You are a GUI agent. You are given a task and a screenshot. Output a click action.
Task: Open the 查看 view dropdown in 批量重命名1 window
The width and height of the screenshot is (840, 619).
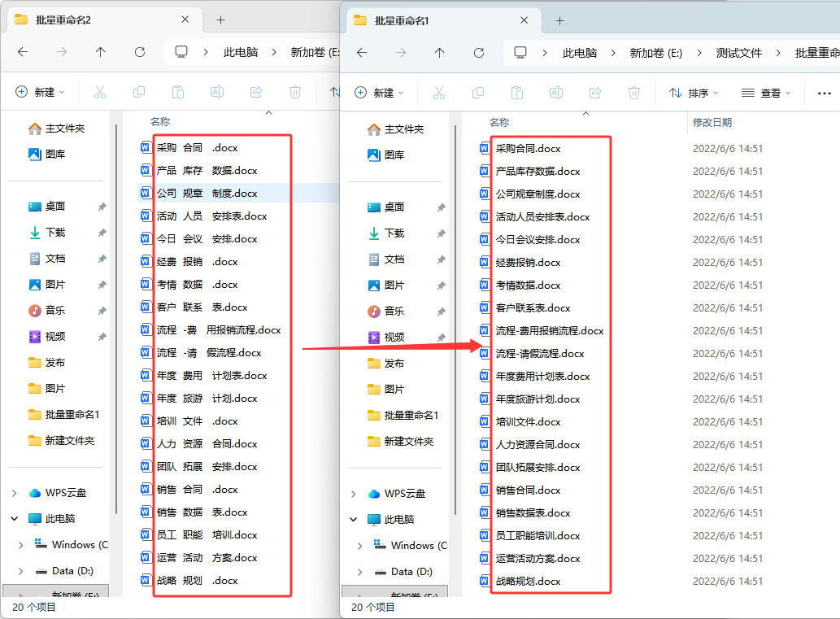tap(766, 94)
